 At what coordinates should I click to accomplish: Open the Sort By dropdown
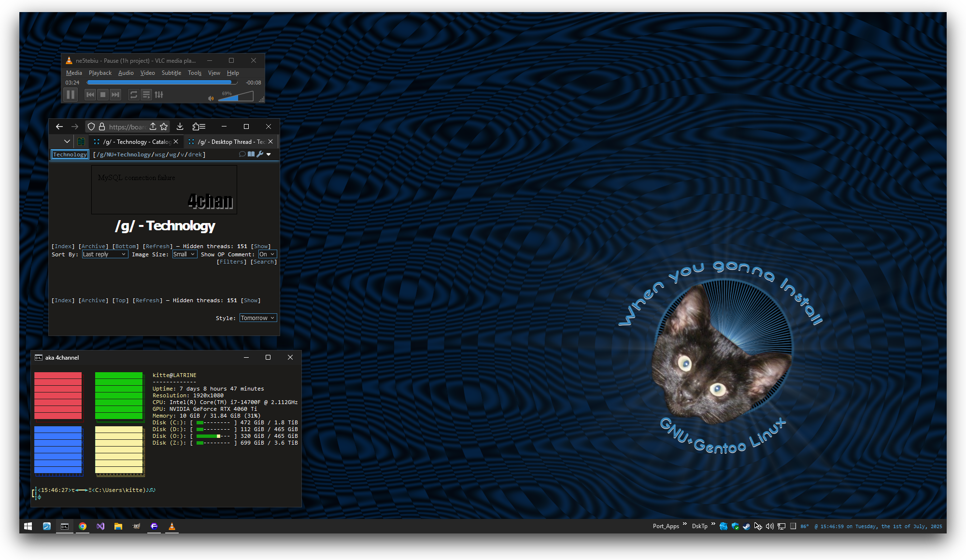(105, 254)
